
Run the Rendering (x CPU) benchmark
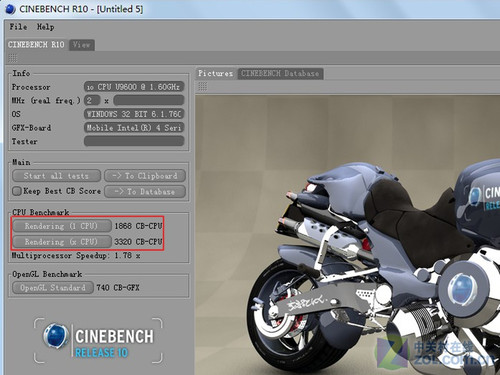tap(62, 242)
